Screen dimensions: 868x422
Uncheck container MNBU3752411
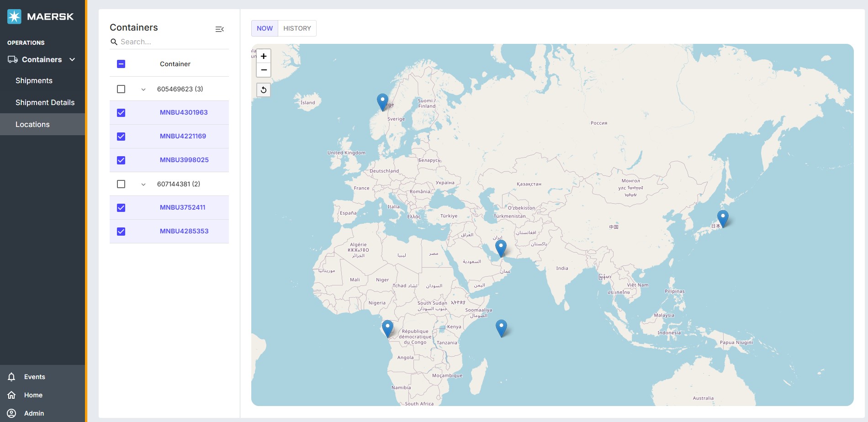tap(121, 208)
